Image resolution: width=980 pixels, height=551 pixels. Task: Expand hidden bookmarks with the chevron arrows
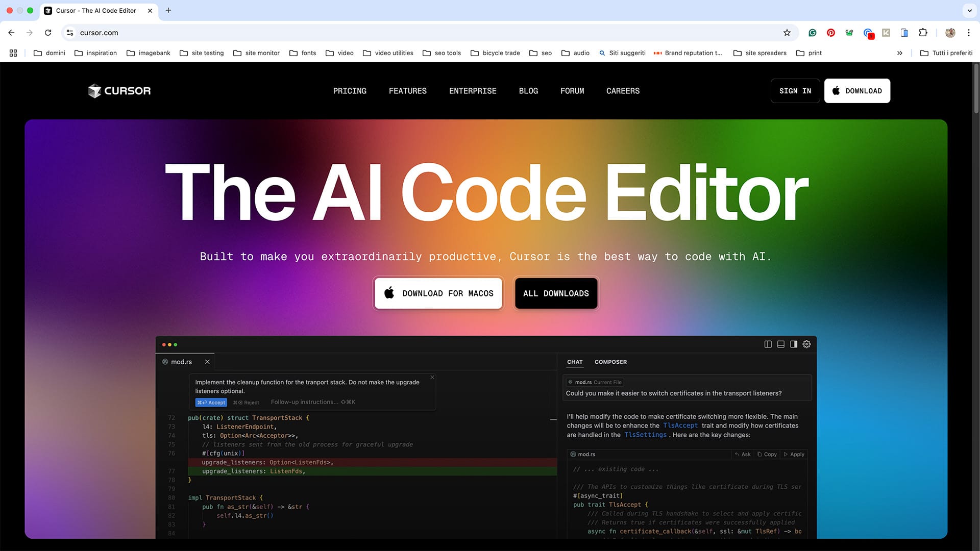pos(900,53)
